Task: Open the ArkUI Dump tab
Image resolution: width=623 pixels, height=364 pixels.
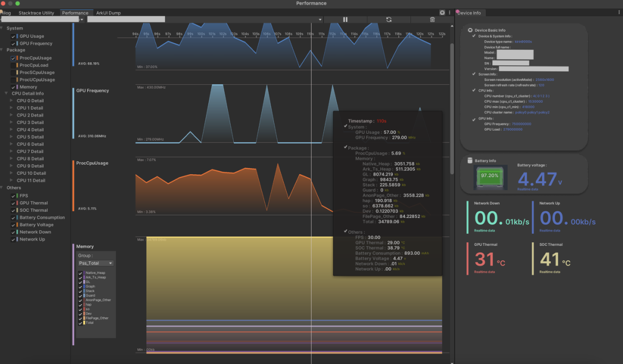Action: click(x=108, y=13)
